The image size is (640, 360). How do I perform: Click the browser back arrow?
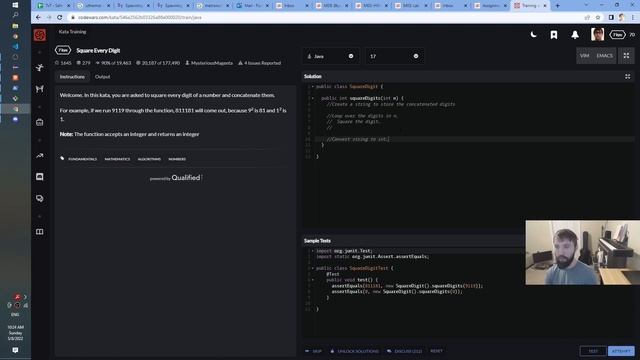(x=38, y=18)
